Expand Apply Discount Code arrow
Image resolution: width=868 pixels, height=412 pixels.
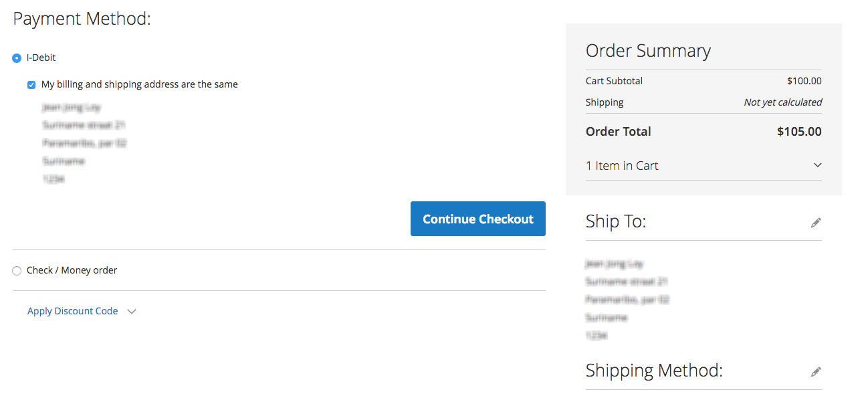tap(132, 312)
